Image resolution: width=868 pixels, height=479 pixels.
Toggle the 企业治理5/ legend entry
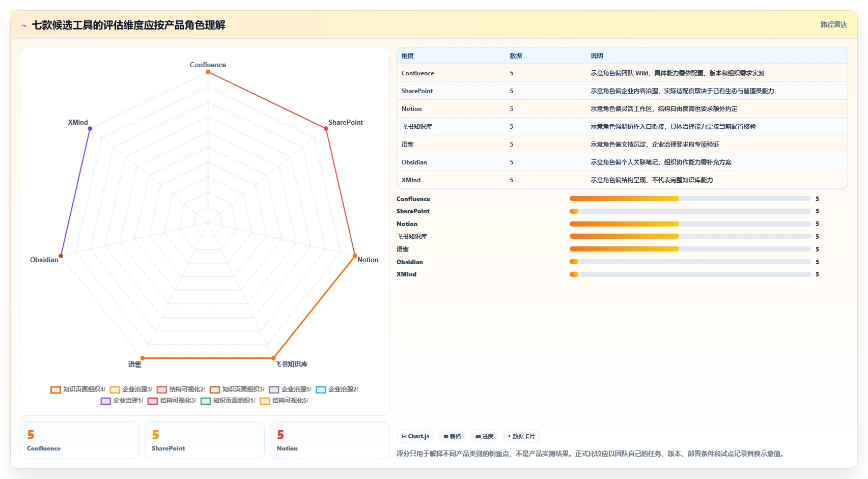(290, 389)
